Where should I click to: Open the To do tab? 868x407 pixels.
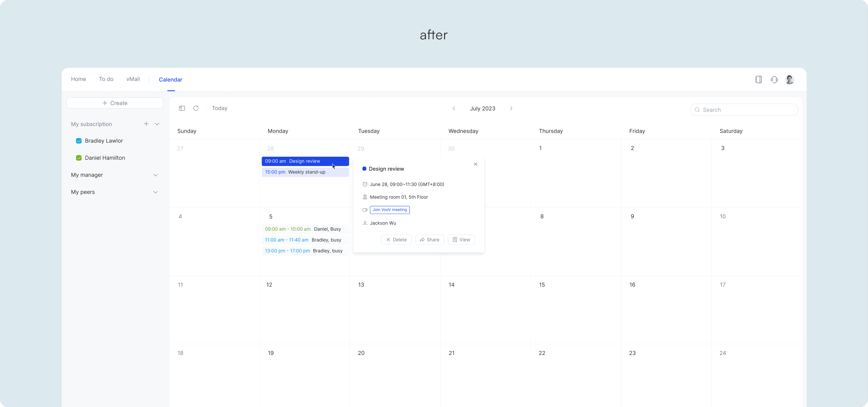pos(106,79)
